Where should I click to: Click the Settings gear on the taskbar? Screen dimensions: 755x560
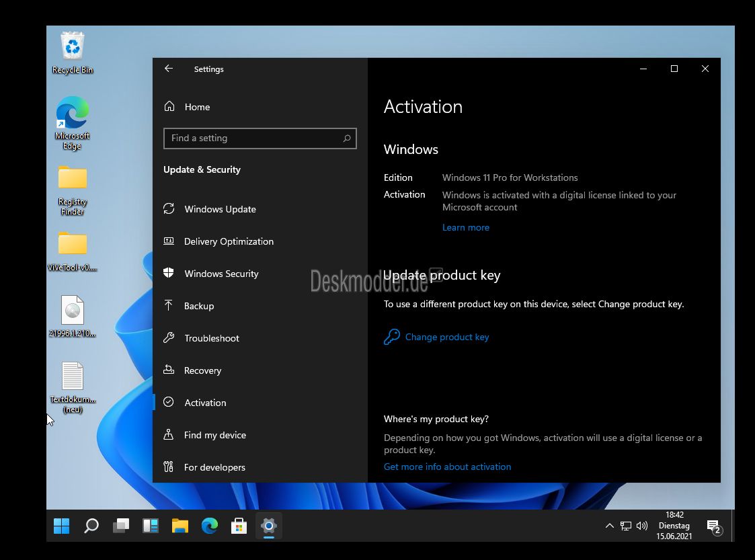tap(269, 526)
